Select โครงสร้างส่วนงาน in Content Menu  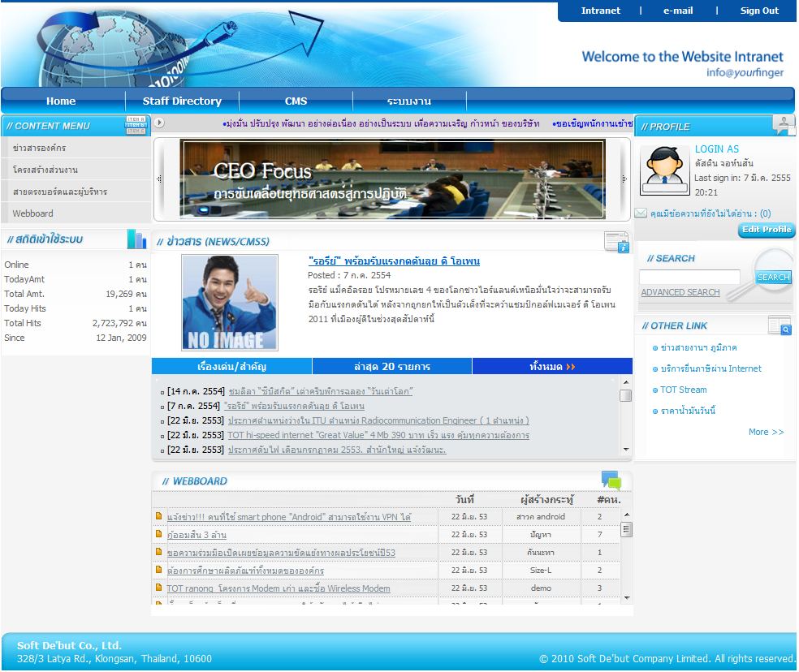(x=76, y=170)
